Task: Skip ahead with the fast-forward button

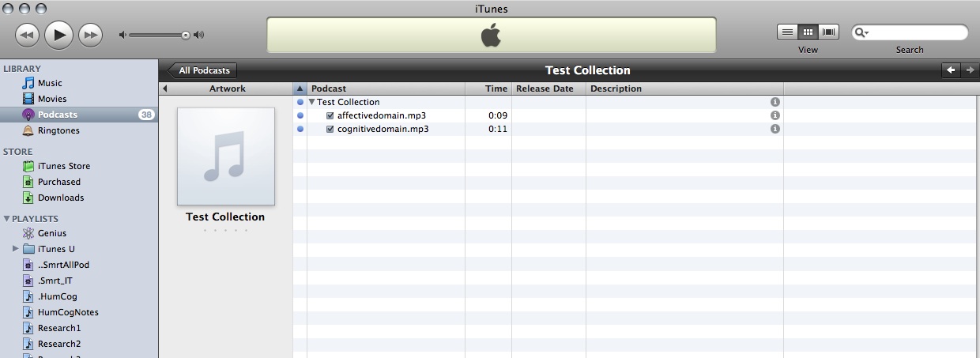Action: point(91,35)
